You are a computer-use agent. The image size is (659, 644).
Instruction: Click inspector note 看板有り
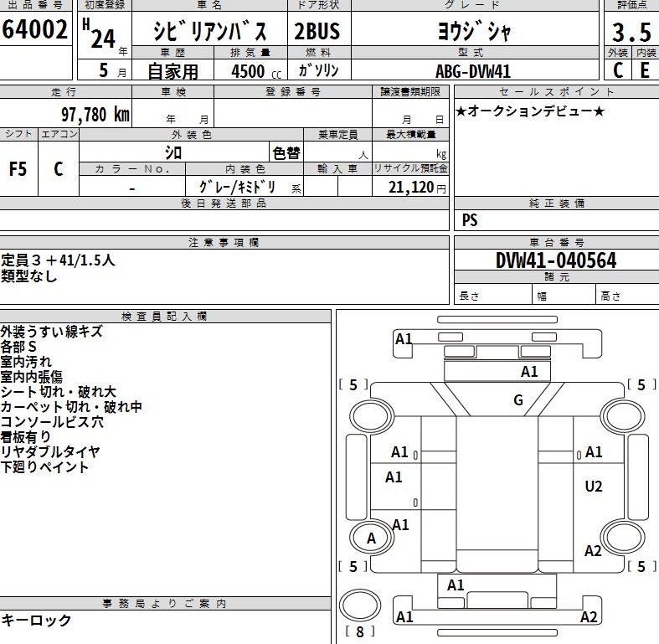coord(26,437)
